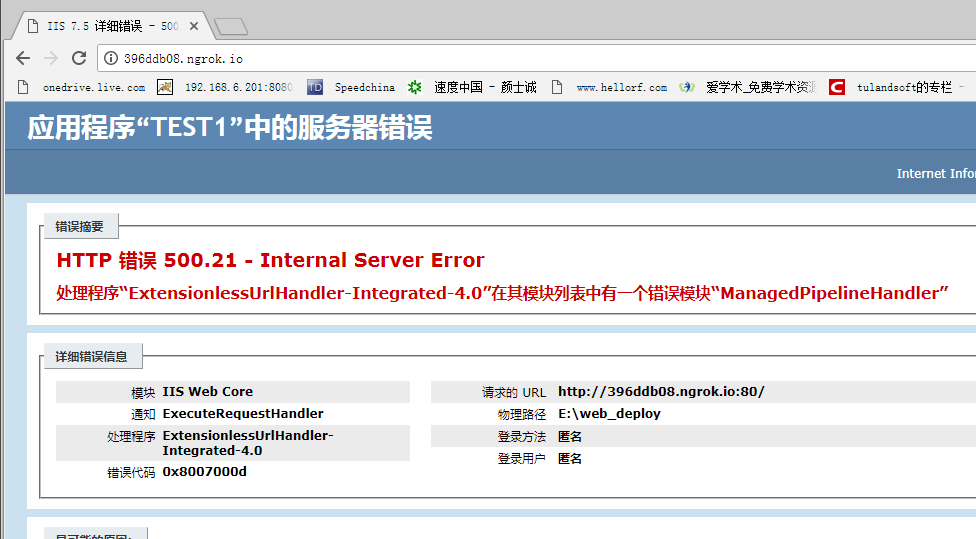Open the site info icon in the address bar
The width and height of the screenshot is (976, 539).
point(111,59)
